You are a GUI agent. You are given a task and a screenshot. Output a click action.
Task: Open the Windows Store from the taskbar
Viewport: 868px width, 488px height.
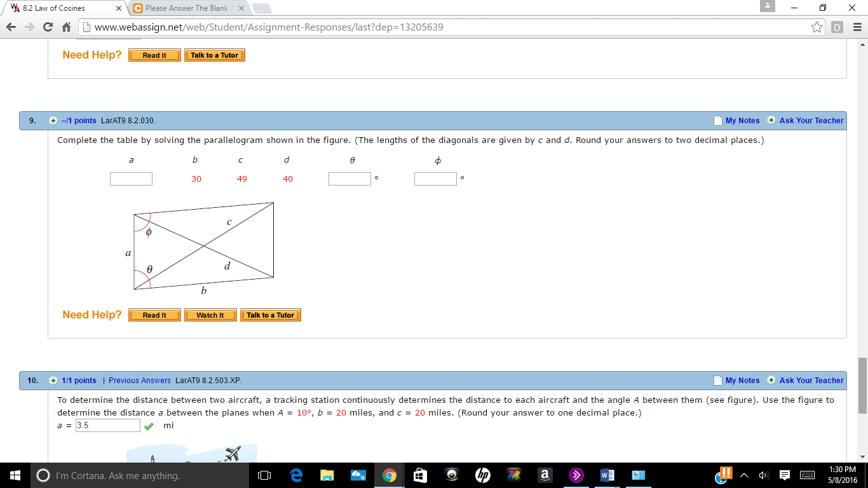click(x=421, y=475)
